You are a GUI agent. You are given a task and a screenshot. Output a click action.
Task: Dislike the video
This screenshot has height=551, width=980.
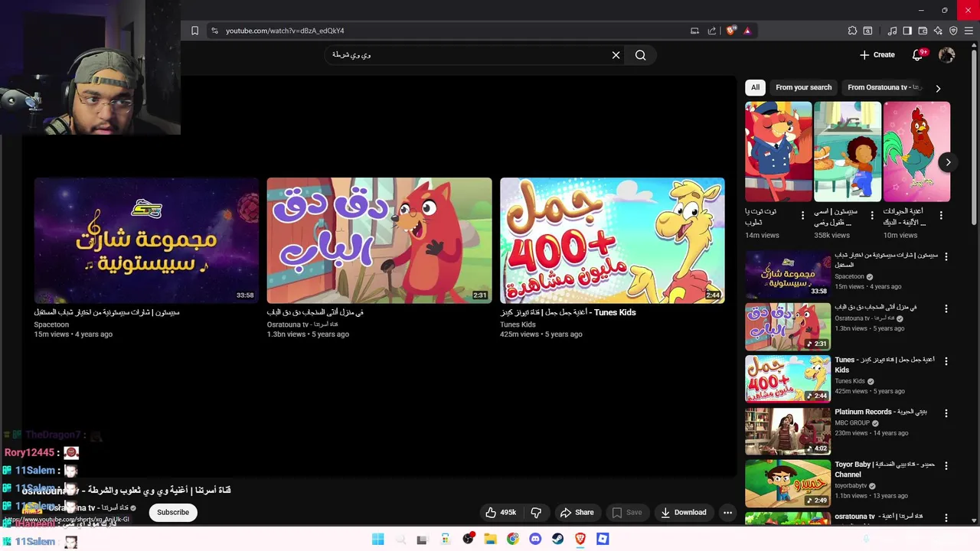tap(536, 512)
